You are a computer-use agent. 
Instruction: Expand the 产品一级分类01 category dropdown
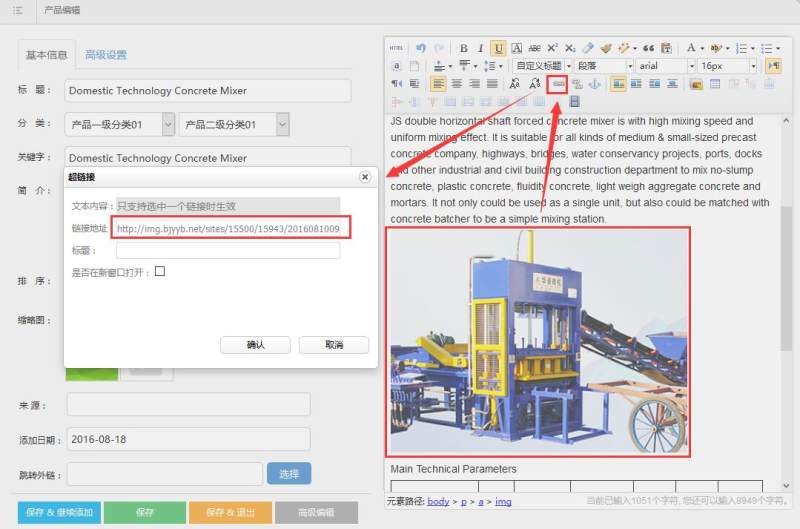119,124
